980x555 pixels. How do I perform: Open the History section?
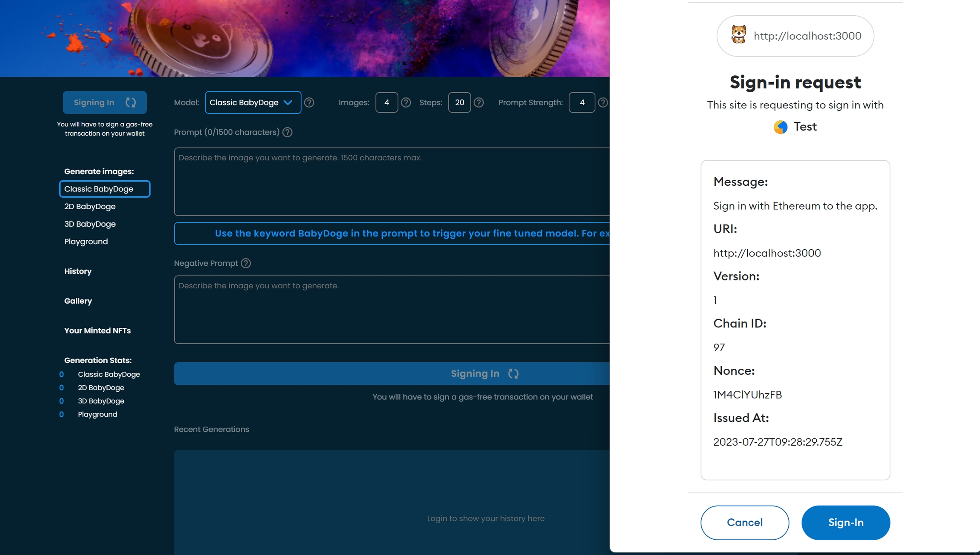tap(78, 271)
